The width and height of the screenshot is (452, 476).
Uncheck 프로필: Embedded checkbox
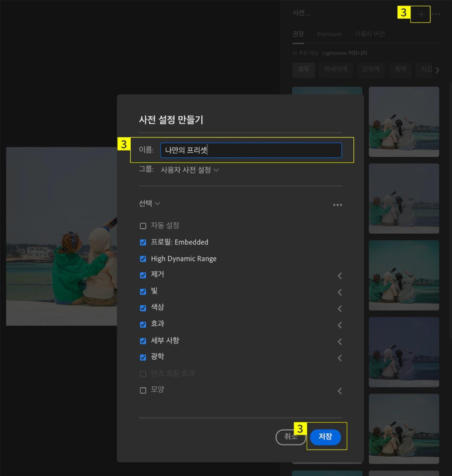point(143,242)
